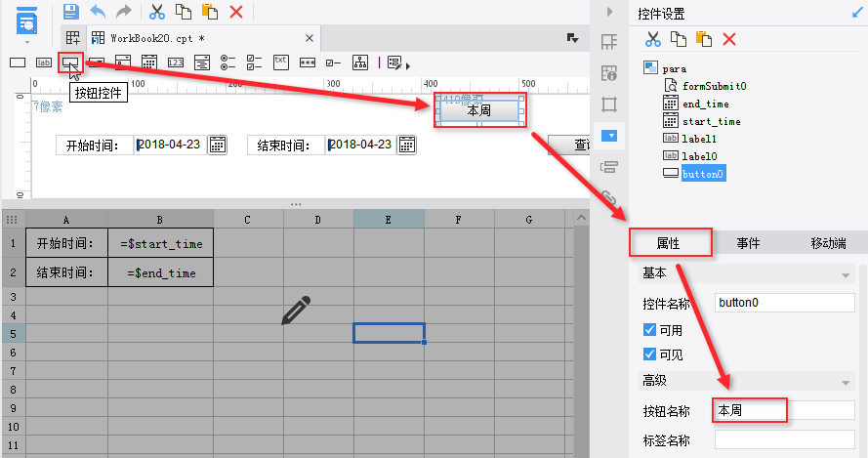Open the template list dropdown arrow
Screen dimensions: 868x458
tap(573, 38)
